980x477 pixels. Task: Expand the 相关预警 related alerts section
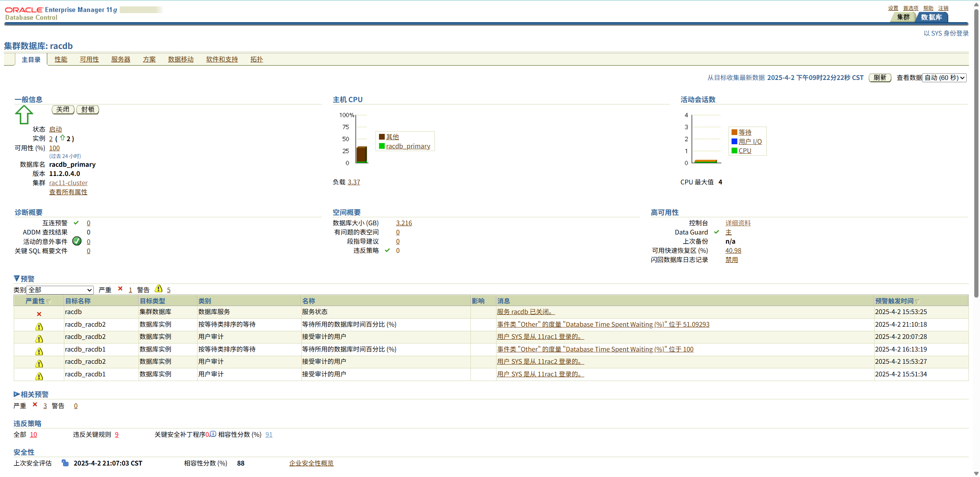(16, 394)
